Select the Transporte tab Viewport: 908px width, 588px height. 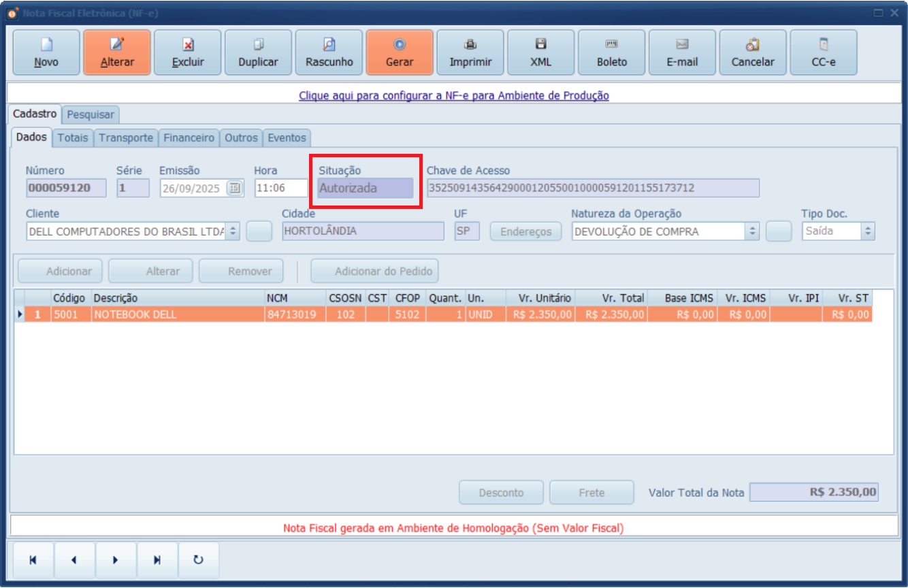tap(126, 138)
